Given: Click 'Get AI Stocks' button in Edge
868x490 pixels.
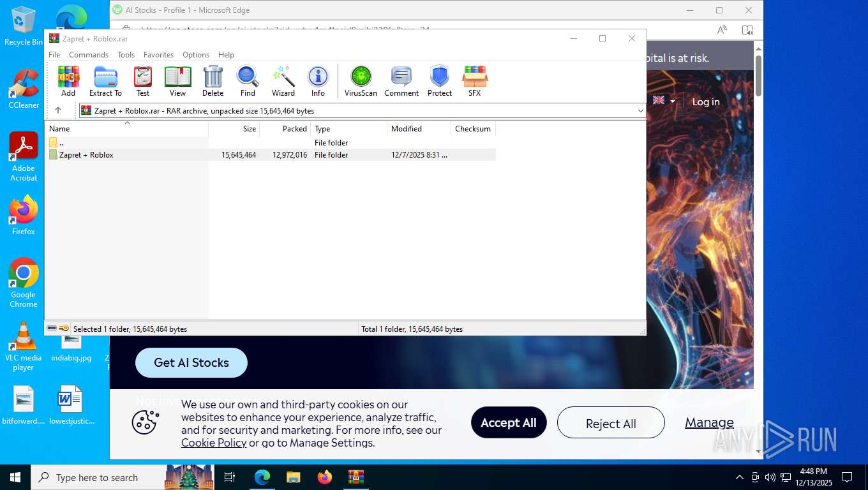Looking at the screenshot, I should click(x=191, y=362).
